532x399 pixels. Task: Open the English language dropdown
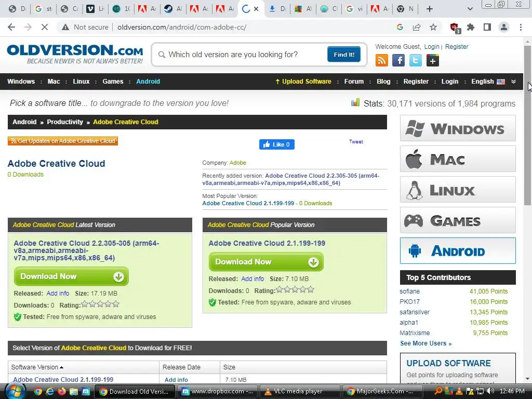488,82
